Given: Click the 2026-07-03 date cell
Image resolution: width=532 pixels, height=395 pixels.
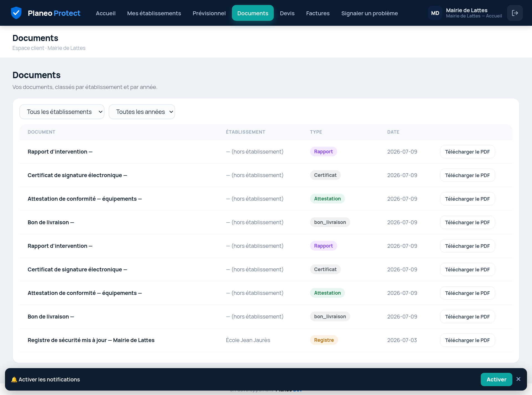Looking at the screenshot, I should [402, 340].
